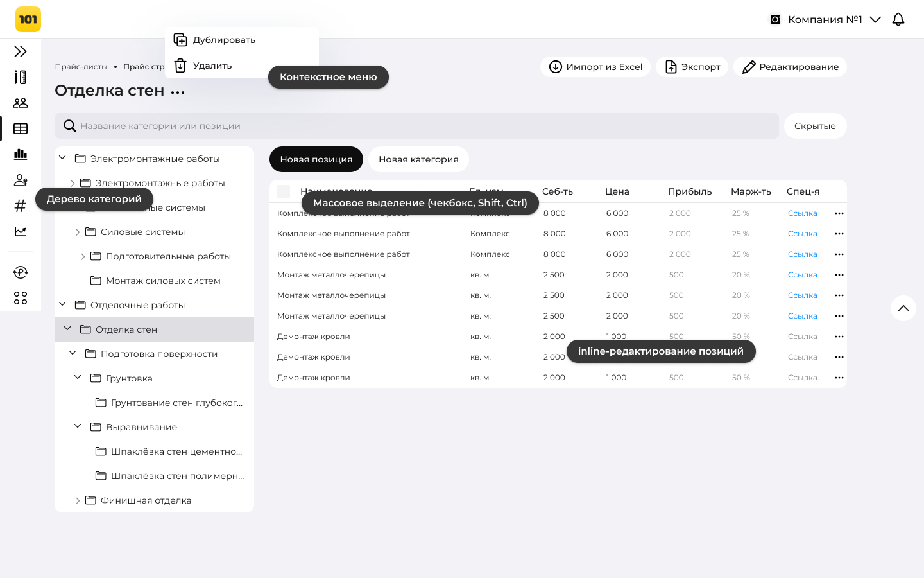This screenshot has width=924, height=578.
Task: Click the folder icon of Силовые системы
Action: (90, 232)
